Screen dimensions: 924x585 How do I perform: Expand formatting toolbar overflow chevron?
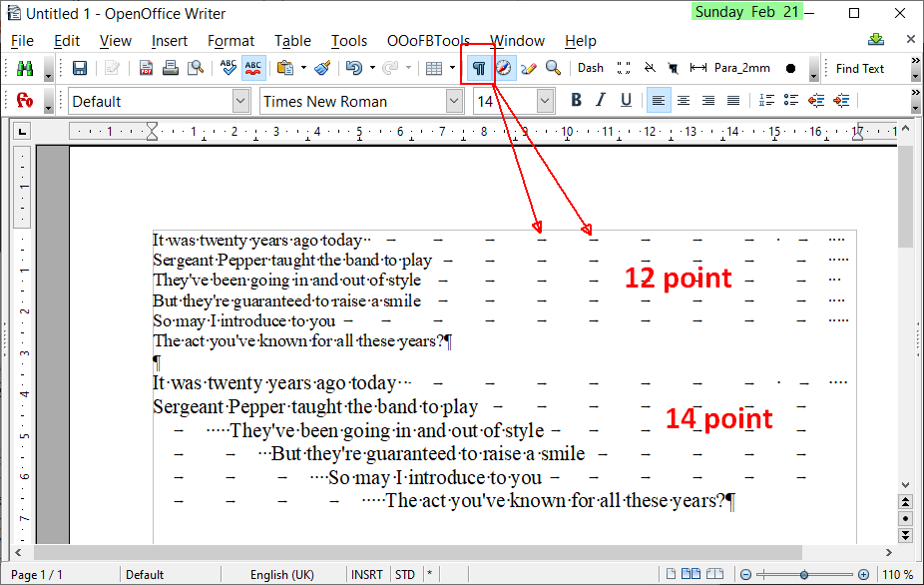(x=915, y=93)
